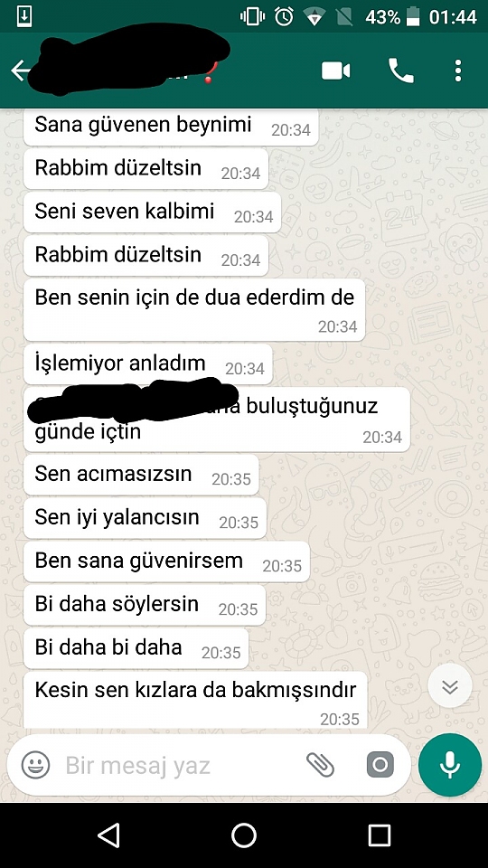The height and width of the screenshot is (868, 488).
Task: Open the emoji picker
Action: pyautogui.click(x=36, y=765)
